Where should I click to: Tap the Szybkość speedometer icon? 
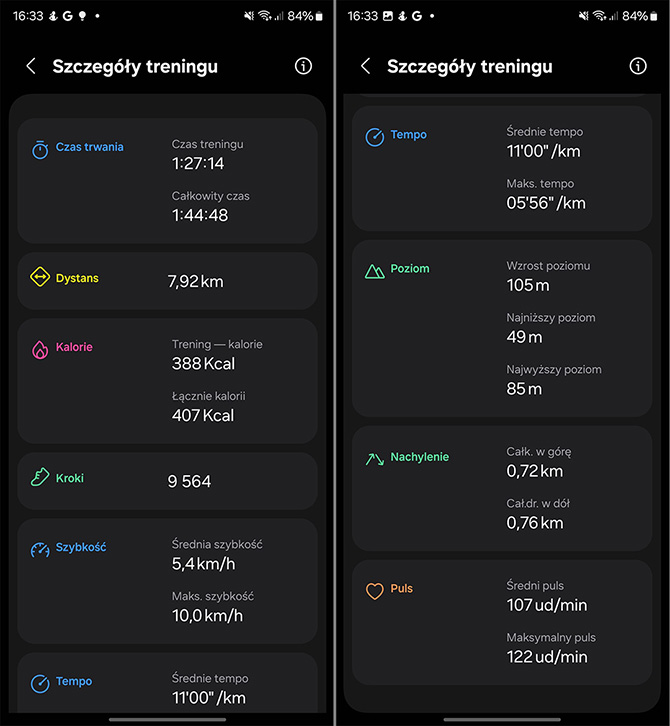click(x=40, y=549)
